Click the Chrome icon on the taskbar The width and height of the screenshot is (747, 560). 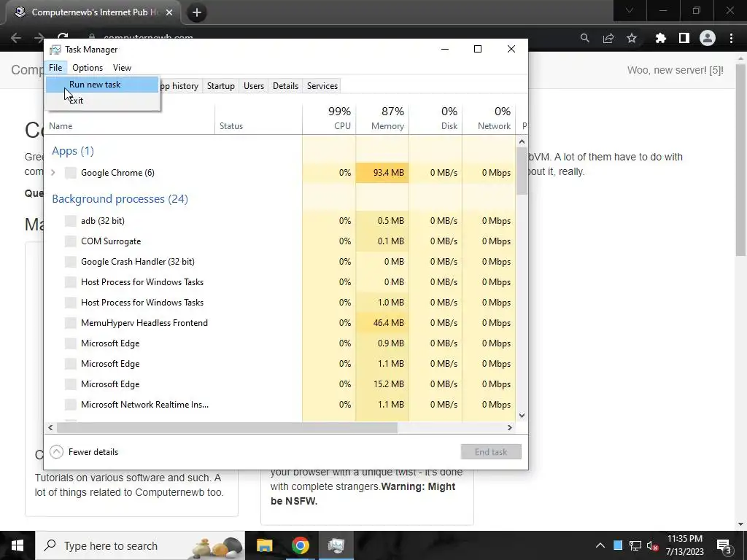tap(300, 545)
